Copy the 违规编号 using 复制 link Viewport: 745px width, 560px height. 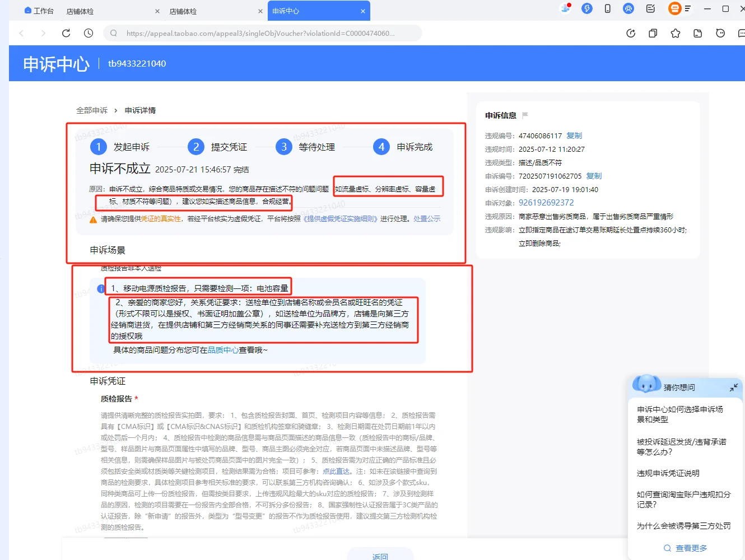[x=574, y=135]
